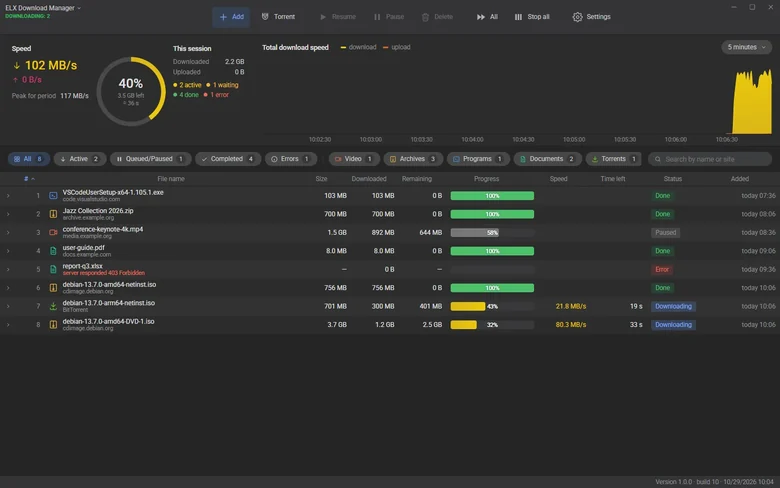Click the Resume toolbar button

338,17
